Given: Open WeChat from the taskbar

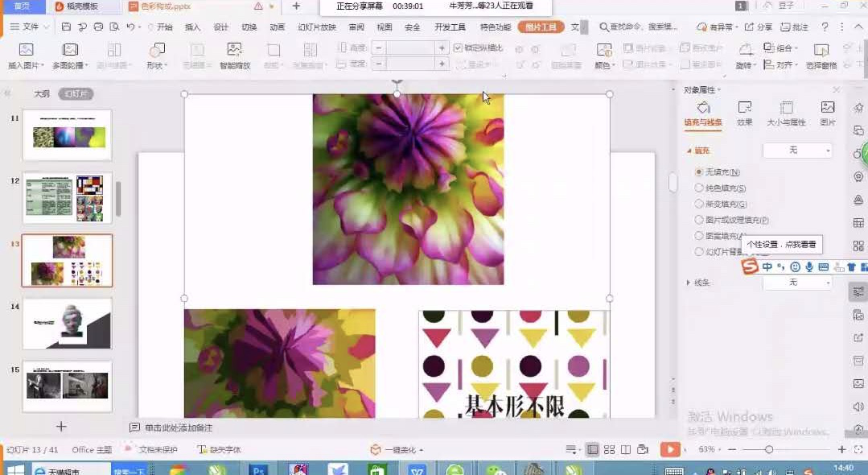Looking at the screenshot, I should [496, 470].
